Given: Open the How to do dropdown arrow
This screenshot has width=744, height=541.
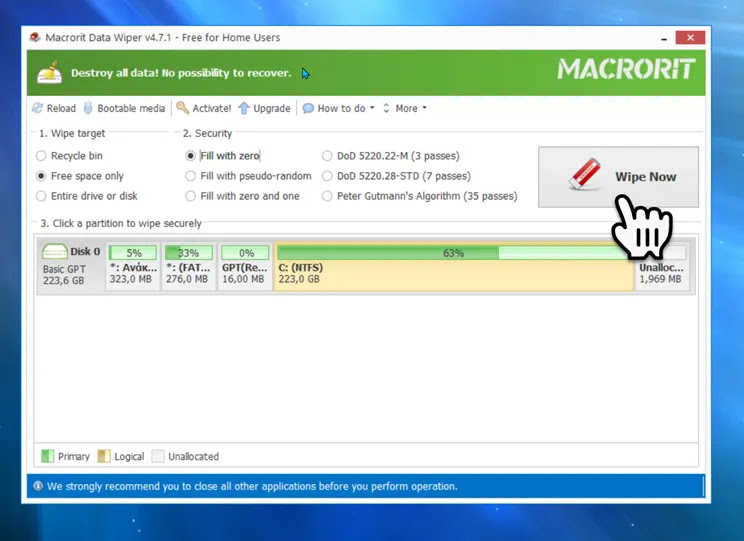Looking at the screenshot, I should 372,108.
